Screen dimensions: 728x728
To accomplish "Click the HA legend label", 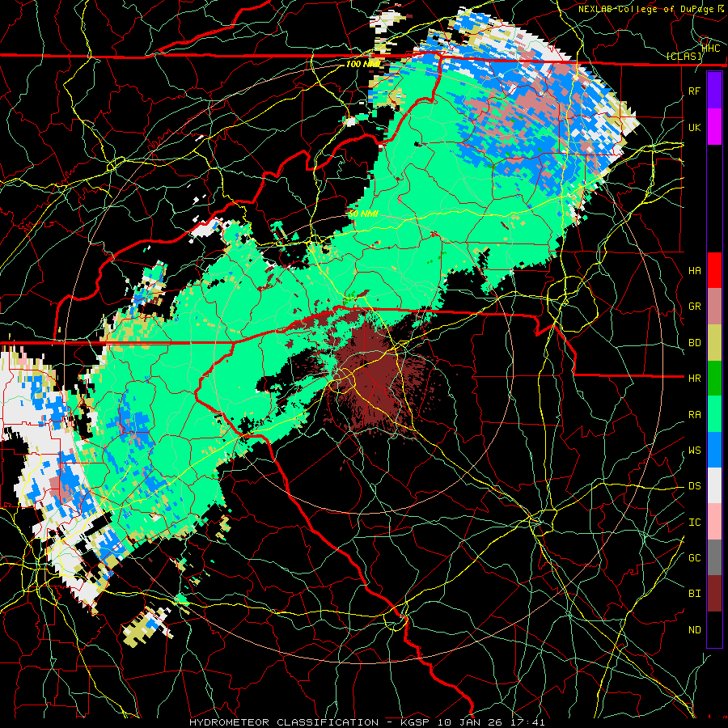I will tap(694, 271).
